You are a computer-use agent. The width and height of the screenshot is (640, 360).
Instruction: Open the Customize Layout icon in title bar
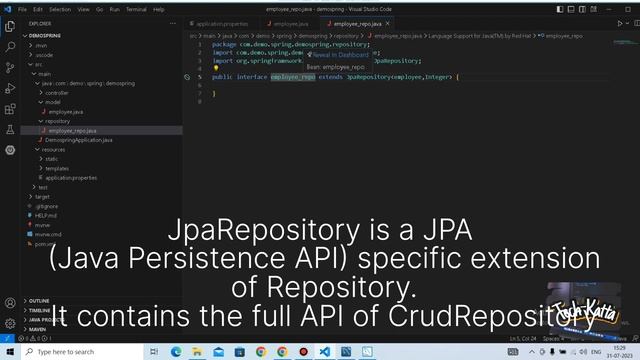593,9
